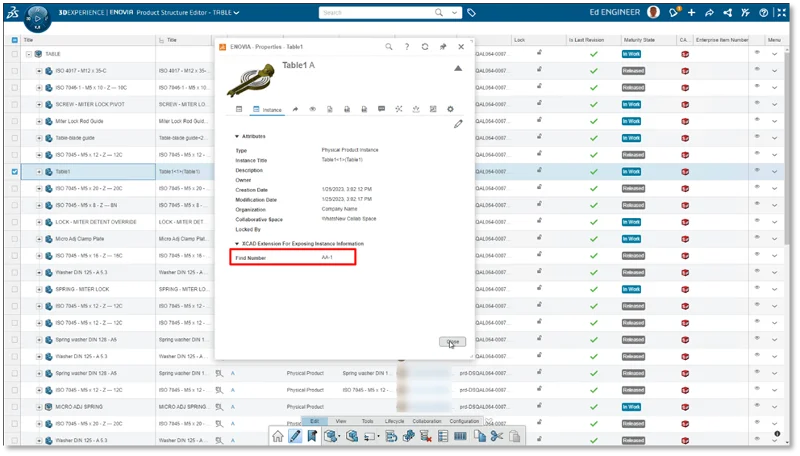Open the gear settings tab in Properties dialog
Screen dimensions: 800x456
click(450, 108)
